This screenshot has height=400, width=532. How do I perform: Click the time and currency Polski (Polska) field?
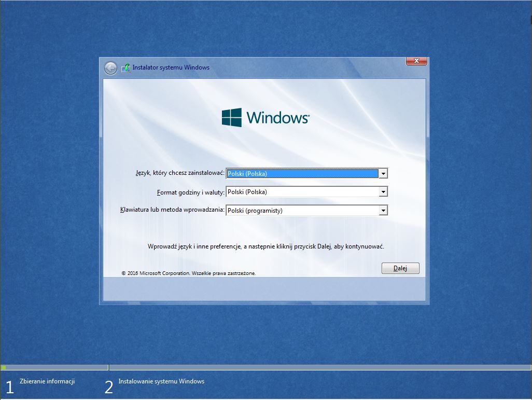tap(302, 192)
